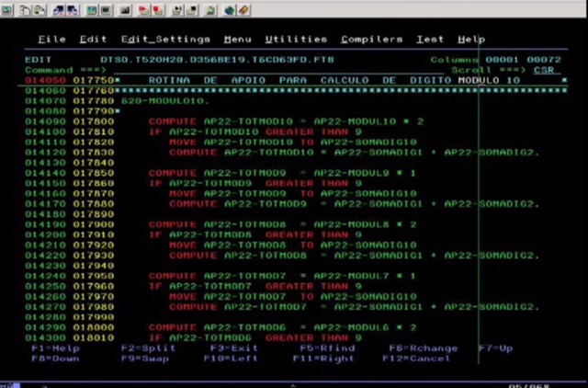Open the Color Remap toolbar icon

pos(107,10)
